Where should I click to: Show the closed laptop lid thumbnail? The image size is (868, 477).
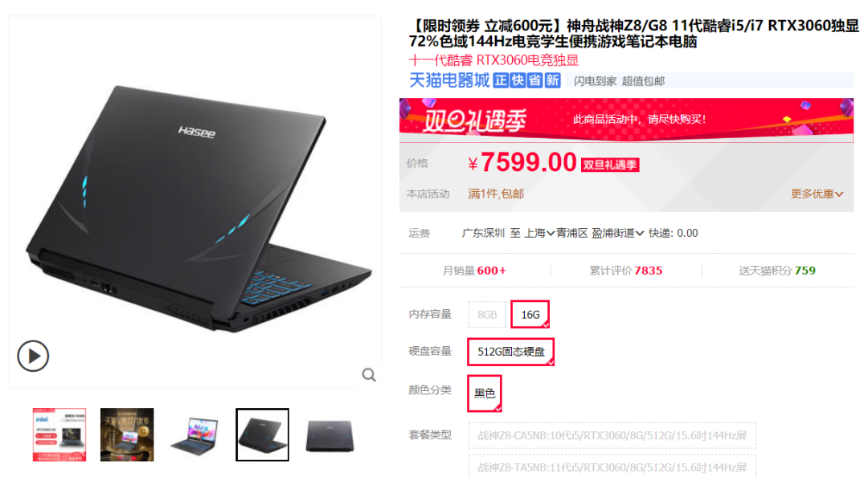click(x=330, y=434)
